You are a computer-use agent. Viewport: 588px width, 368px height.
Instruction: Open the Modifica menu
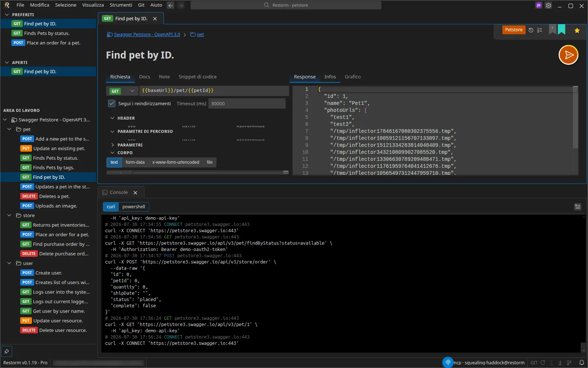pos(40,5)
